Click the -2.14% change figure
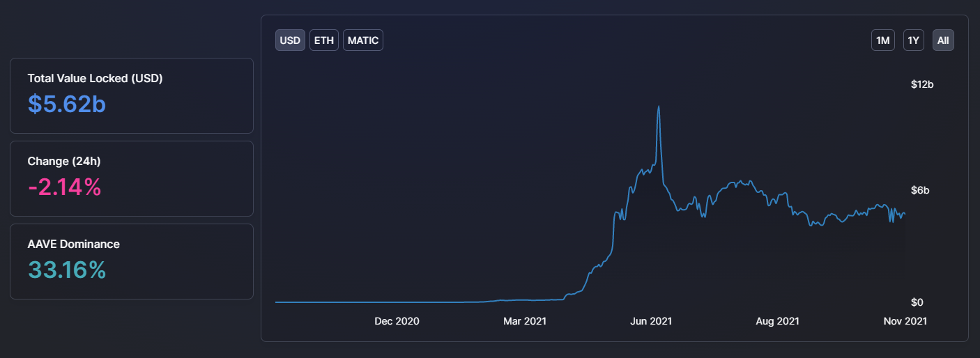This screenshot has height=358, width=980. pos(65,187)
